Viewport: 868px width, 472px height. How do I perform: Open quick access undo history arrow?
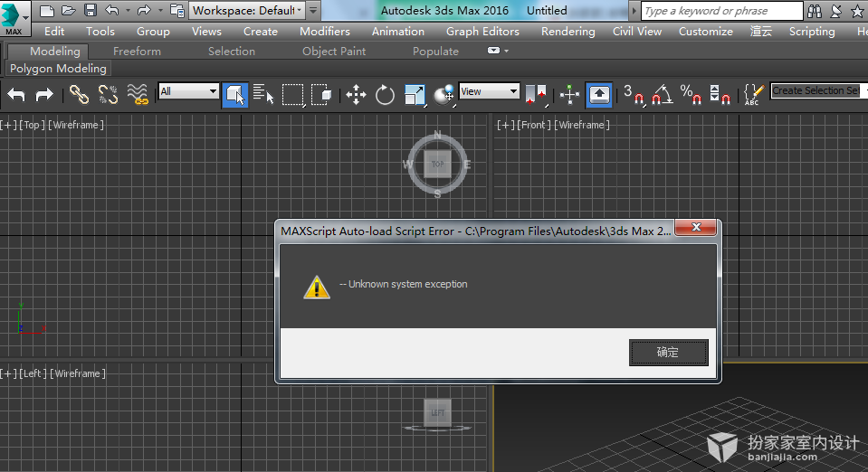[128, 10]
